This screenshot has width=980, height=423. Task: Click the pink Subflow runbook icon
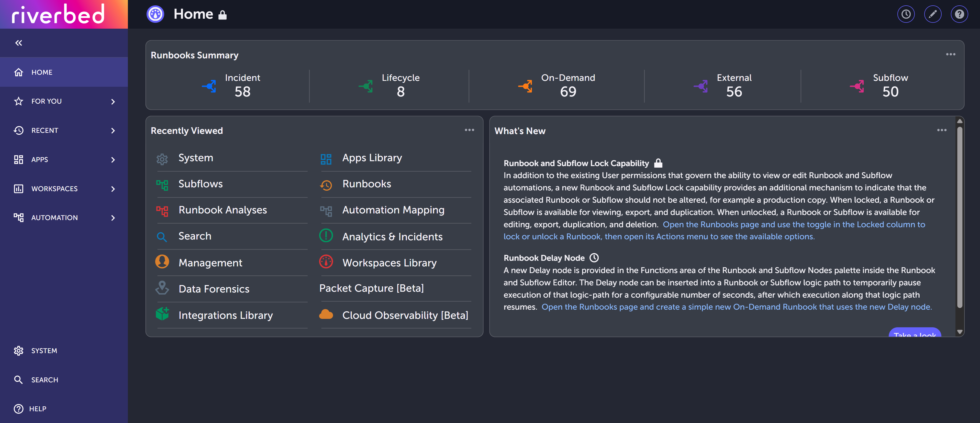coord(857,86)
